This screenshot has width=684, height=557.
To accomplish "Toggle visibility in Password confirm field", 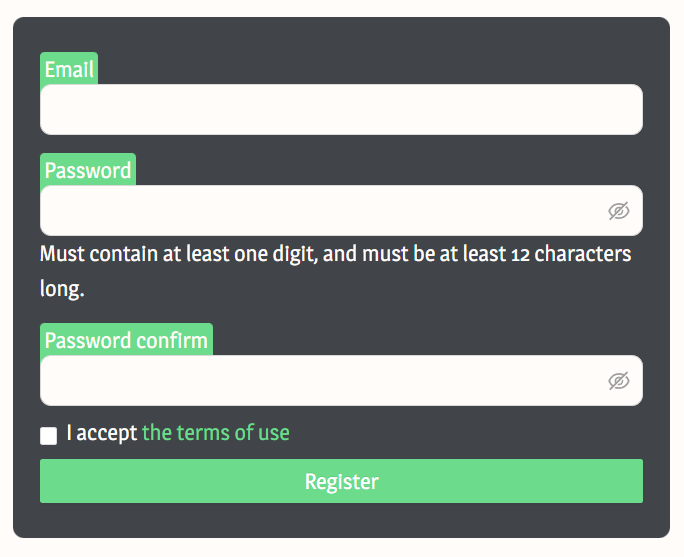I will pos(619,381).
